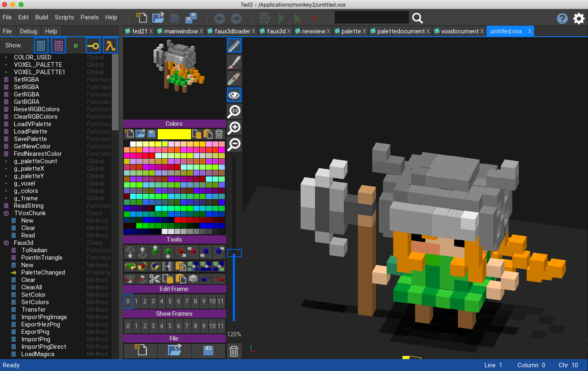The width and height of the screenshot is (588, 371).
Task: Switch to the palettedocument tab
Action: tap(400, 31)
